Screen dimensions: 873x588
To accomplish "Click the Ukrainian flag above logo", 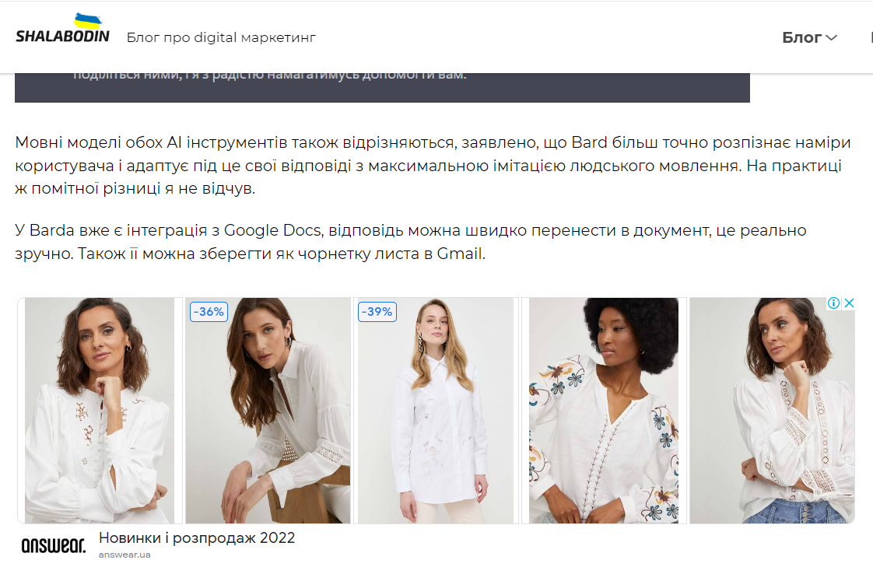I will point(88,21).
